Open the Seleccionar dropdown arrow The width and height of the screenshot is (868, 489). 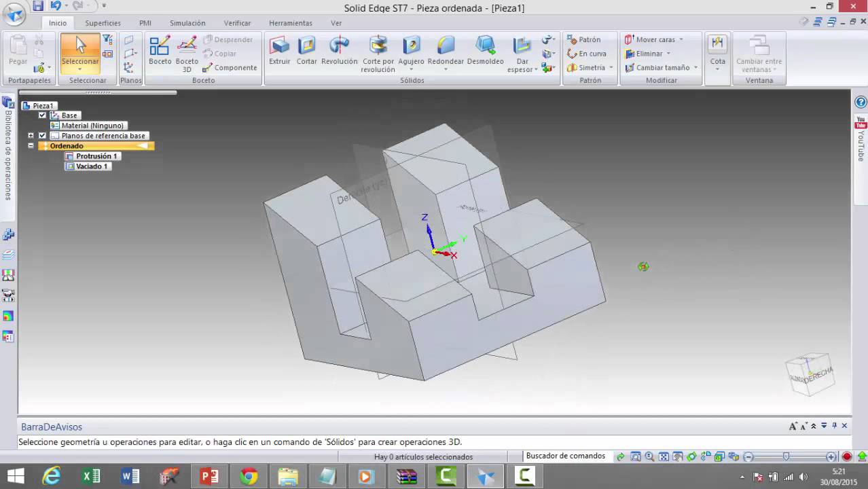coord(80,69)
